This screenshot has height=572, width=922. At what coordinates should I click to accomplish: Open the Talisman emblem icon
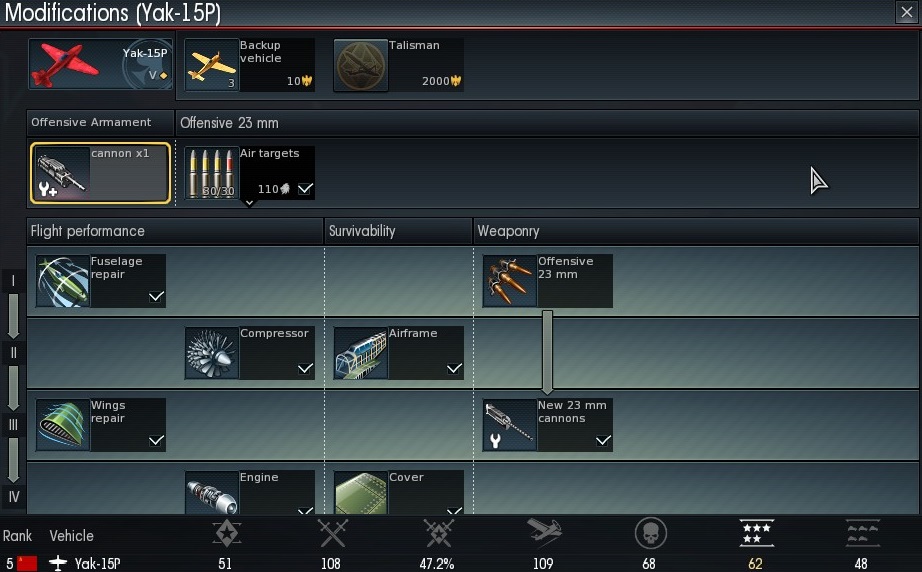click(360, 65)
